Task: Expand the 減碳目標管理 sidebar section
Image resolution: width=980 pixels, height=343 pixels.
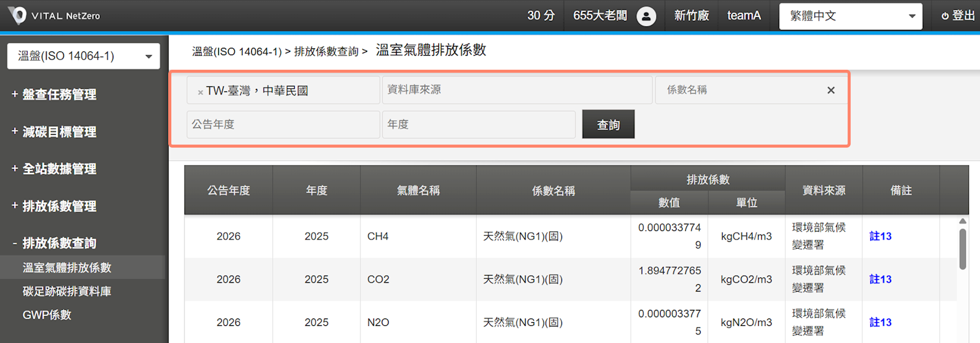Action: point(54,132)
